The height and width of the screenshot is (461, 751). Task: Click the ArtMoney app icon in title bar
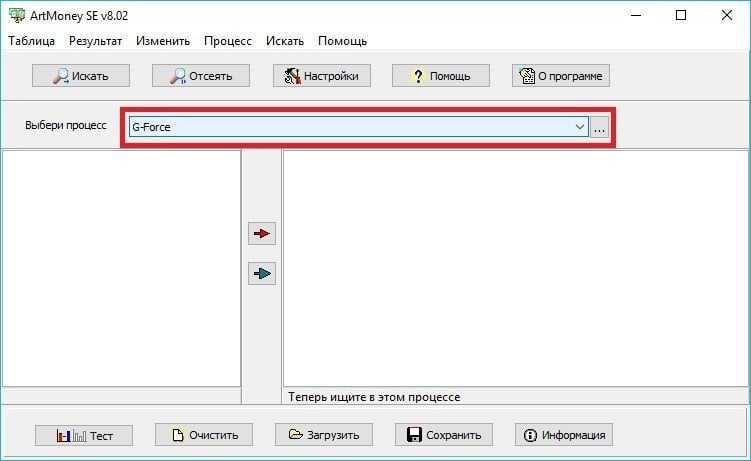click(17, 15)
